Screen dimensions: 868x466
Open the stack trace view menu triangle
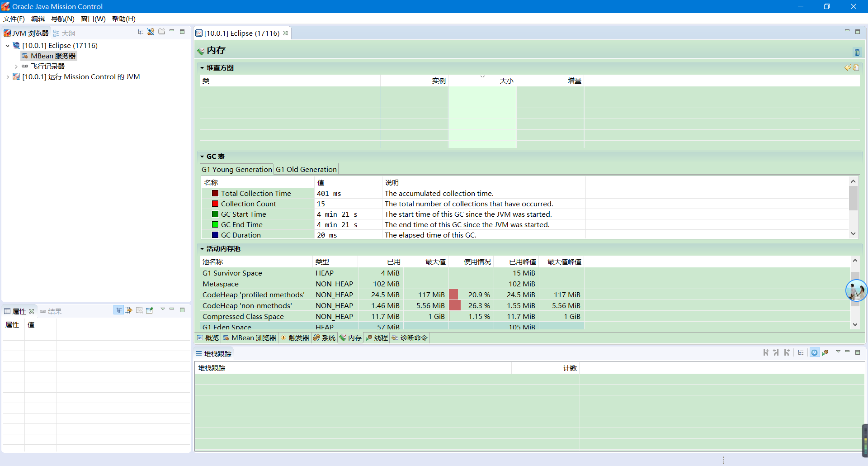pyautogui.click(x=838, y=352)
